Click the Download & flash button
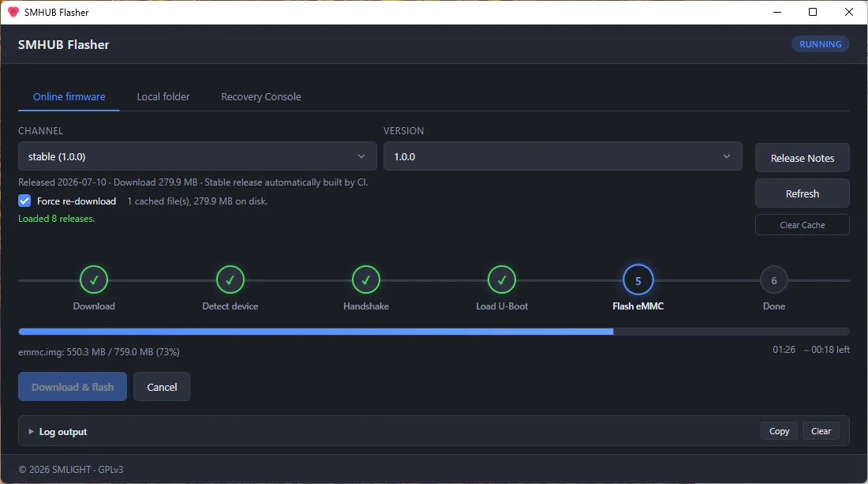 (x=73, y=387)
